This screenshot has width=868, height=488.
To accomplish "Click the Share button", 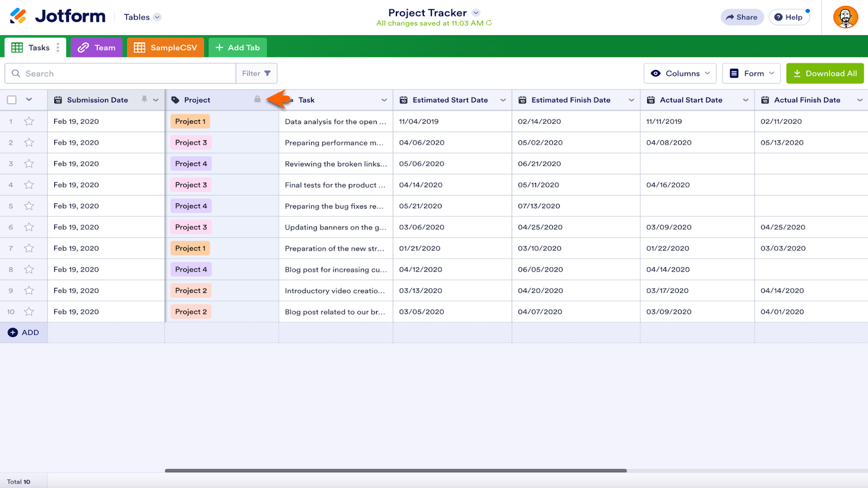I will pos(742,17).
